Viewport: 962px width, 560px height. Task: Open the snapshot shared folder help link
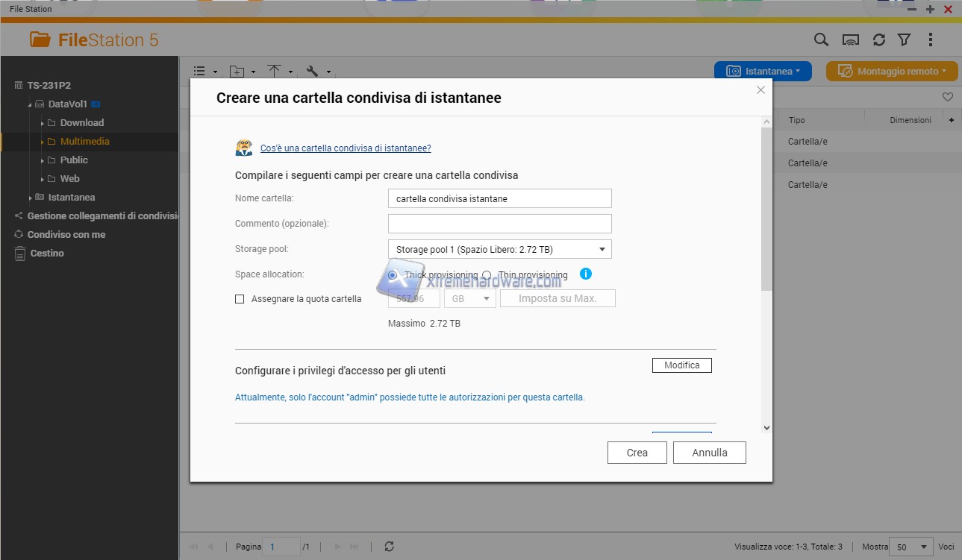pos(345,148)
